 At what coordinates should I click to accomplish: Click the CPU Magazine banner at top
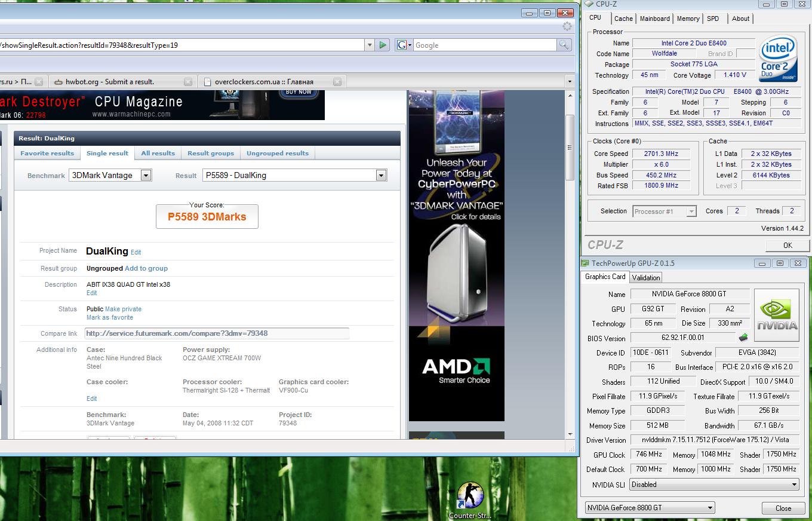click(162, 105)
